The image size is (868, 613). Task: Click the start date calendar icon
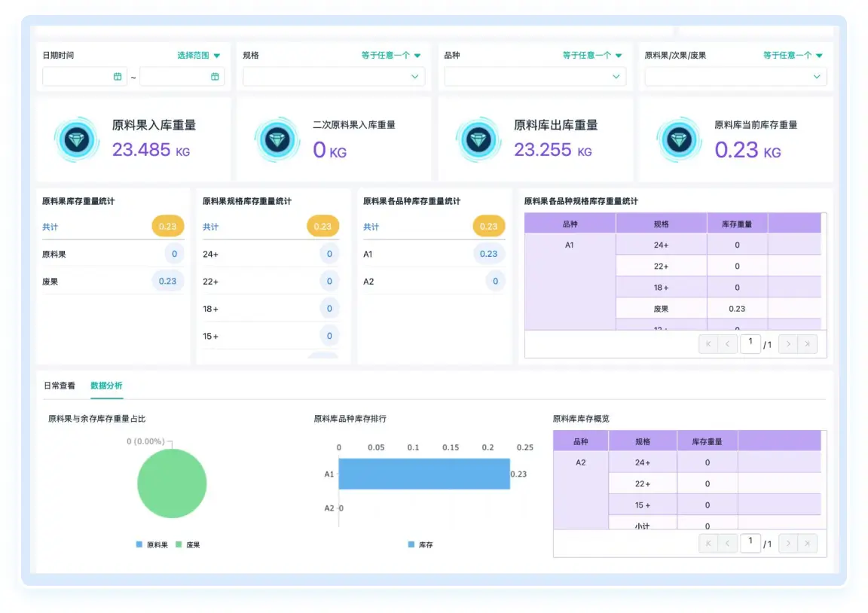point(118,76)
